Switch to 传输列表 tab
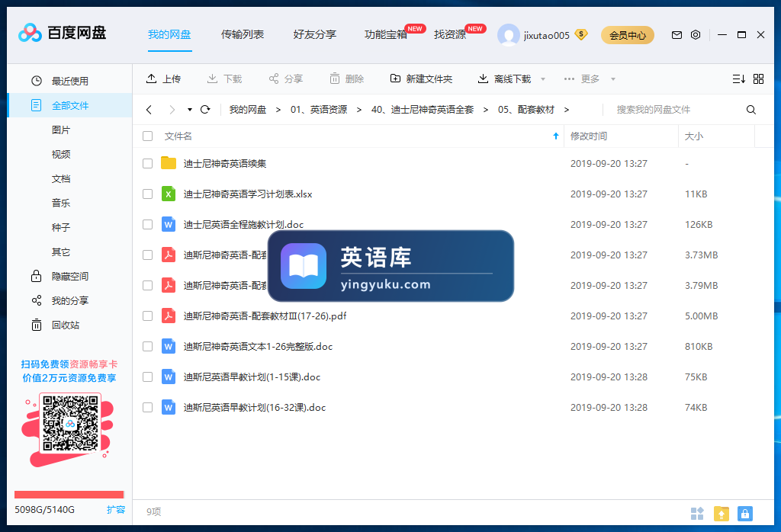The width and height of the screenshot is (781, 532). click(243, 34)
